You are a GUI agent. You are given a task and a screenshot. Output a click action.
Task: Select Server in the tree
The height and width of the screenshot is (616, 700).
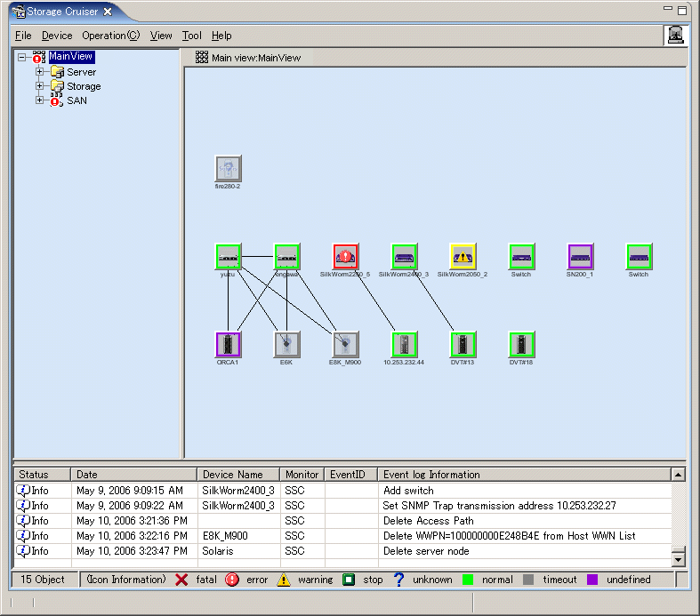point(81,72)
